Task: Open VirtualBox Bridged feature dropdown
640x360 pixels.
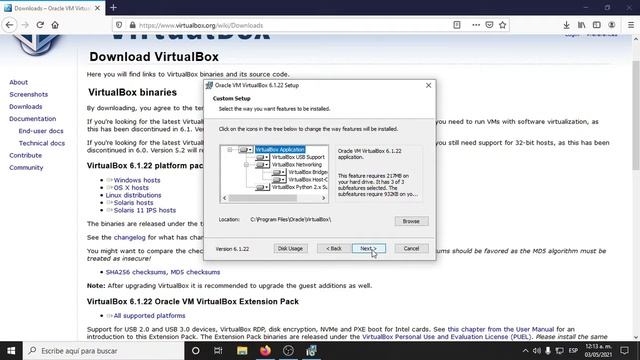Action: 279,172
